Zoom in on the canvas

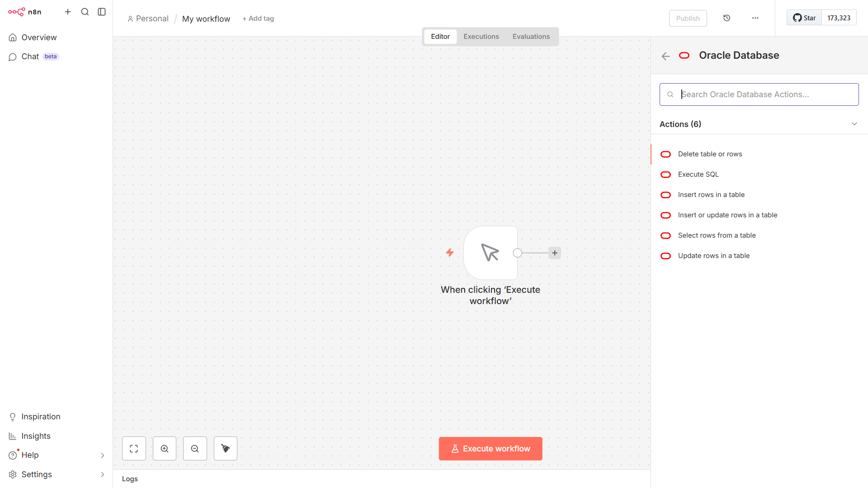point(165,448)
